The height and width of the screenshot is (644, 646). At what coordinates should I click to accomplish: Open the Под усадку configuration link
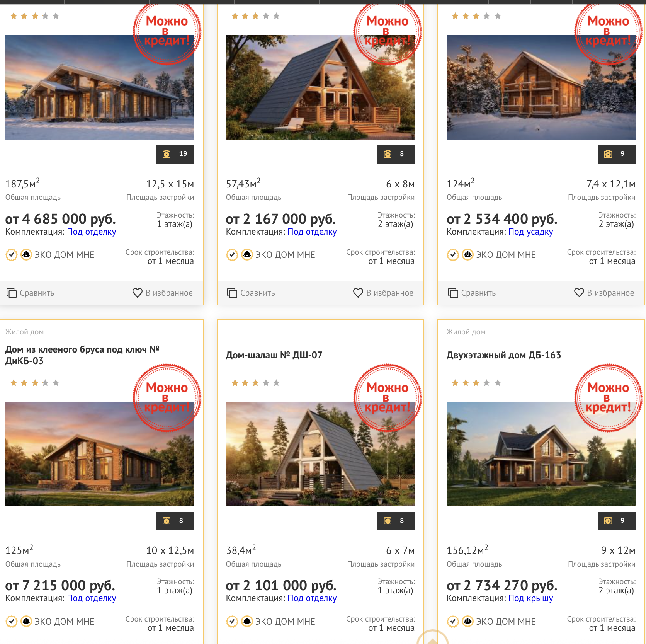click(x=530, y=232)
